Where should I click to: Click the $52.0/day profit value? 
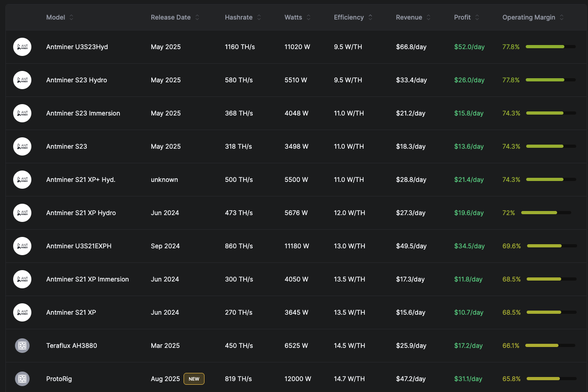pos(469,47)
